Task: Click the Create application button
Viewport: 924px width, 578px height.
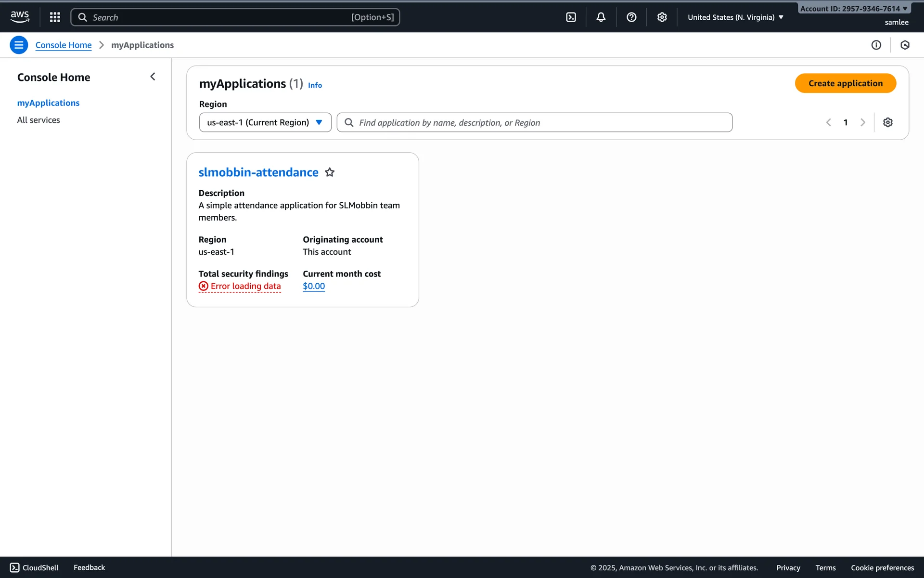Action: click(x=845, y=83)
